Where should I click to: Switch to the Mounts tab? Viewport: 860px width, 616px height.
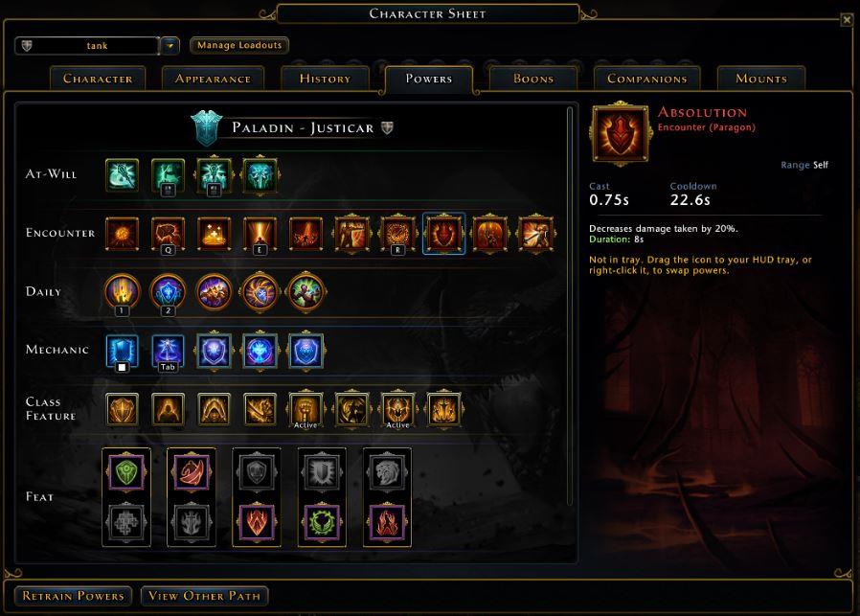tap(761, 79)
